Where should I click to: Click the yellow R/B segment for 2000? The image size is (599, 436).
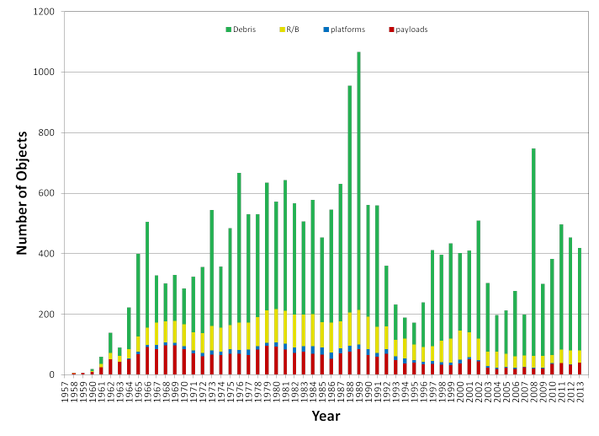tap(460, 345)
